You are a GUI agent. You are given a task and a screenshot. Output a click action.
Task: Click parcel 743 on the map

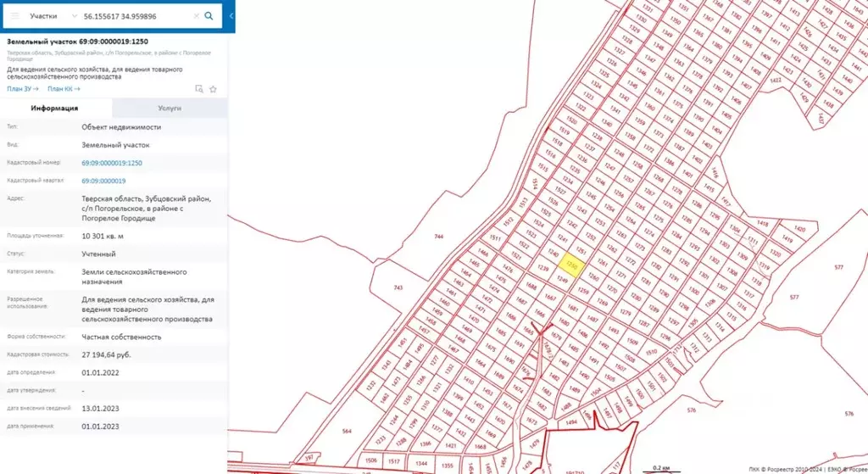(398, 288)
